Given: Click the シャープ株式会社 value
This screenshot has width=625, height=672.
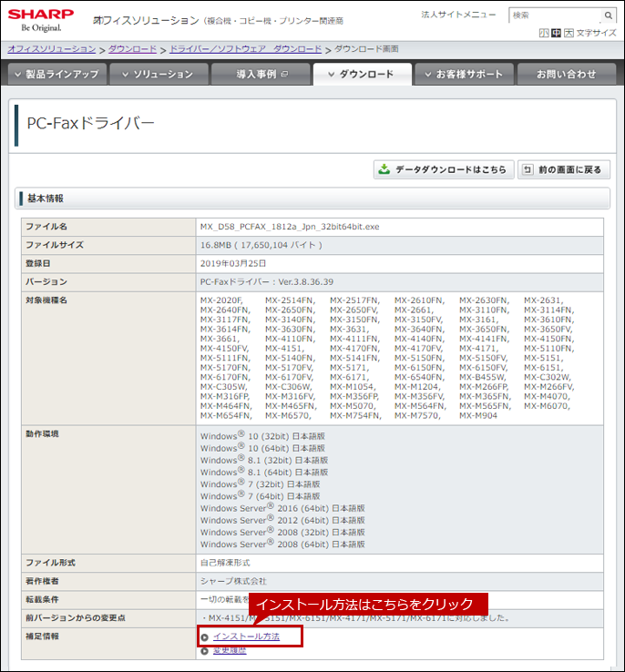Looking at the screenshot, I should [x=233, y=581].
